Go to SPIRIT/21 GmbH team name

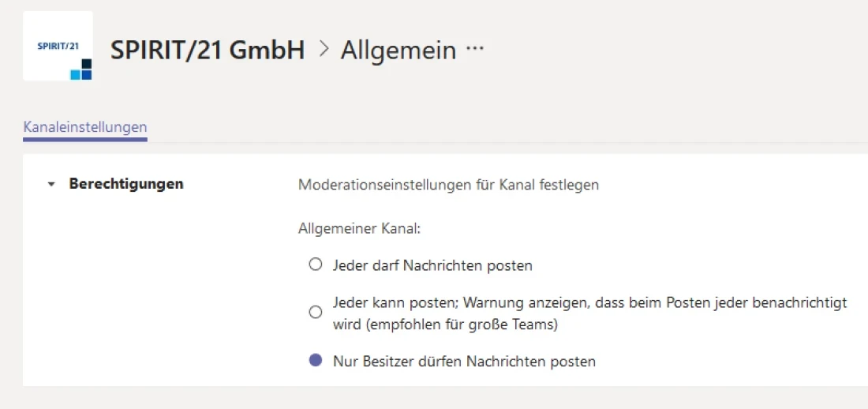[208, 50]
